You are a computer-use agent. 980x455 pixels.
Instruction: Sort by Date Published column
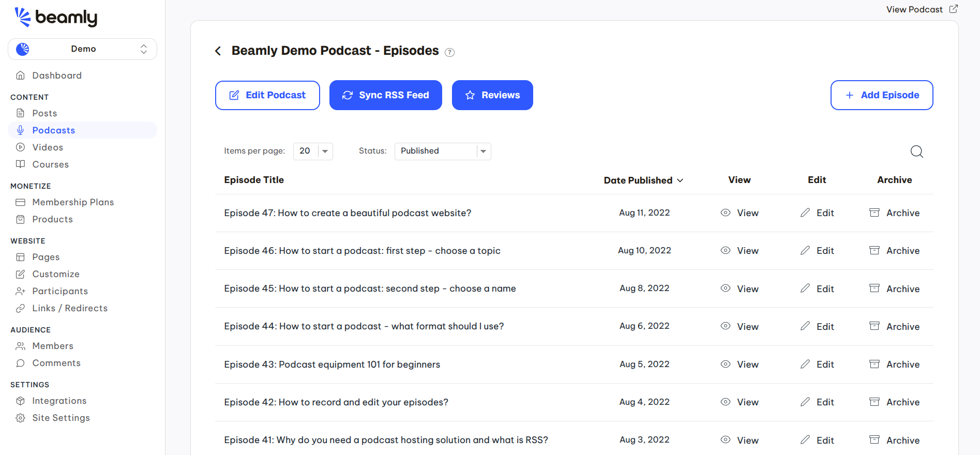click(643, 180)
